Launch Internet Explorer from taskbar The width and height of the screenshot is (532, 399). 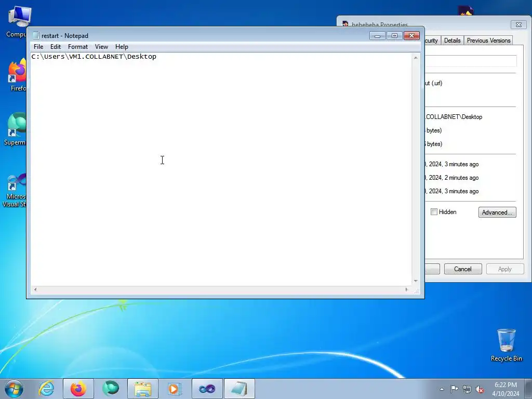(x=46, y=389)
